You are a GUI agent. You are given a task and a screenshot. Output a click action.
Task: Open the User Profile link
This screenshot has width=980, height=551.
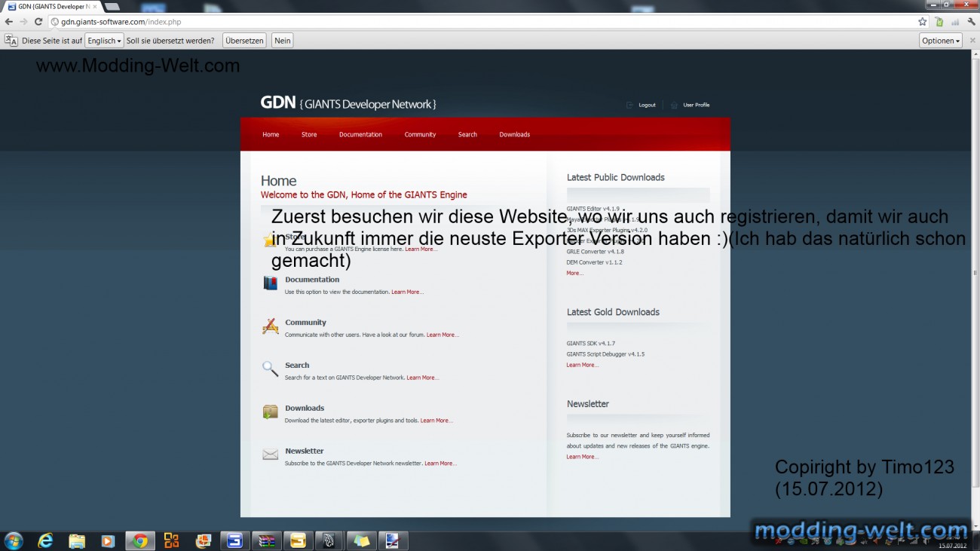click(696, 105)
